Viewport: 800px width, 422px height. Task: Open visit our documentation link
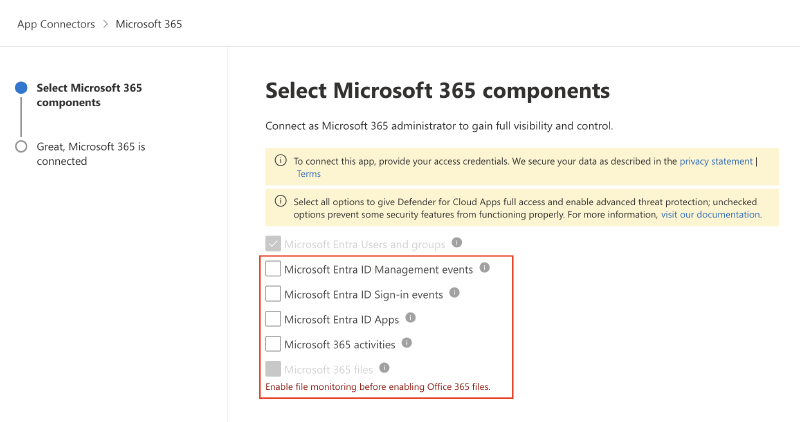(x=710, y=214)
